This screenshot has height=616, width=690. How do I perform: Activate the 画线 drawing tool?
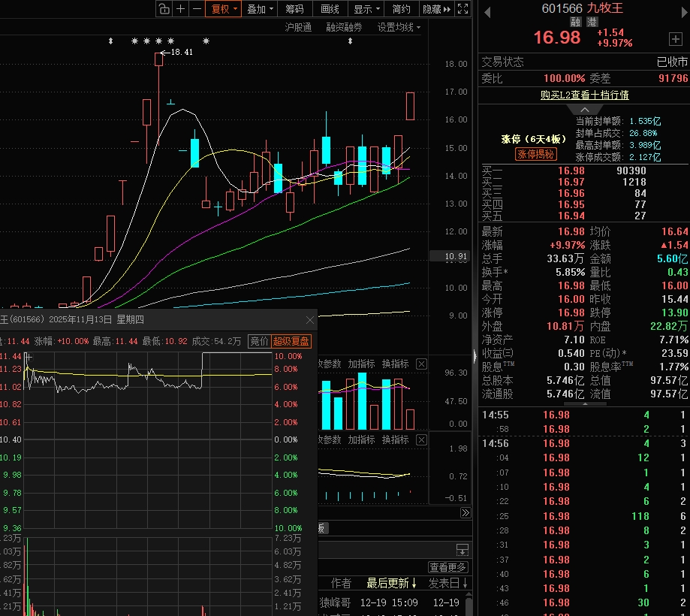tap(330, 9)
